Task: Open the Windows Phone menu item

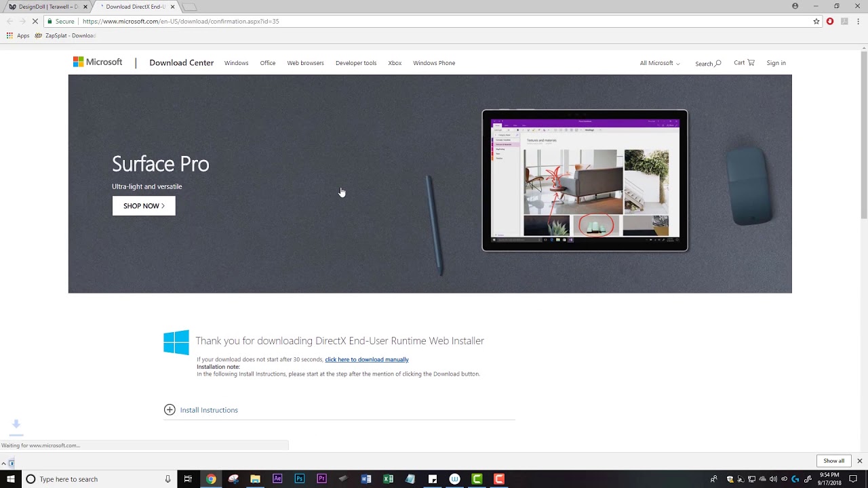Action: tap(434, 63)
